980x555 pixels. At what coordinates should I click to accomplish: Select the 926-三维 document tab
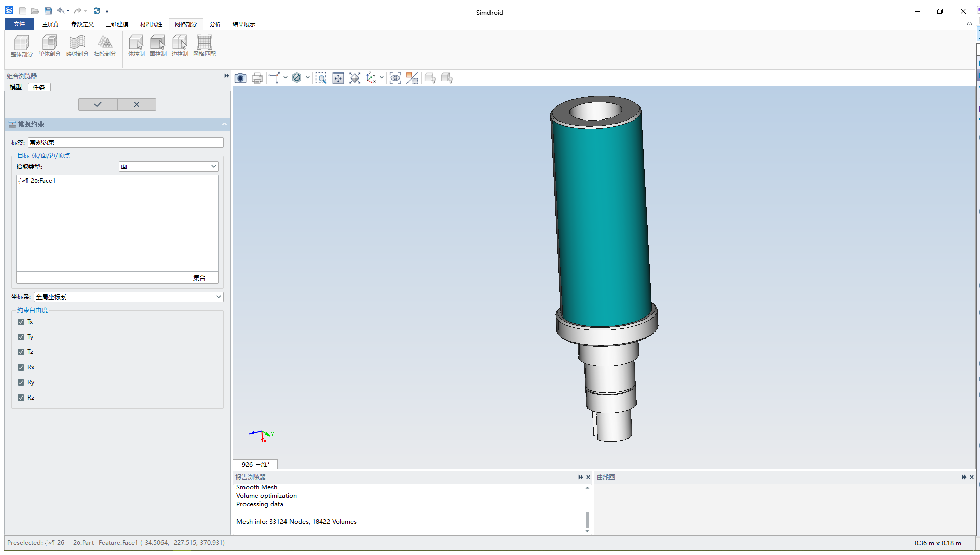click(x=256, y=464)
